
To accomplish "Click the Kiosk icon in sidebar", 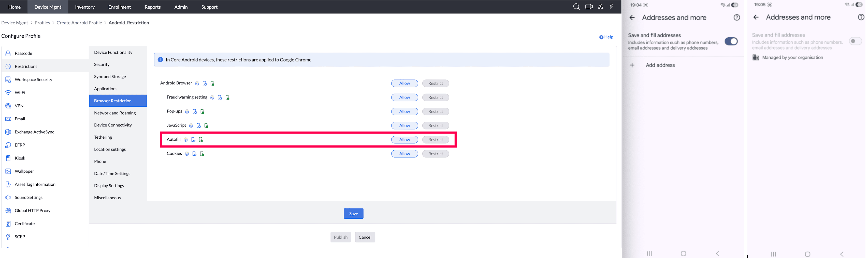I will 8,158.
